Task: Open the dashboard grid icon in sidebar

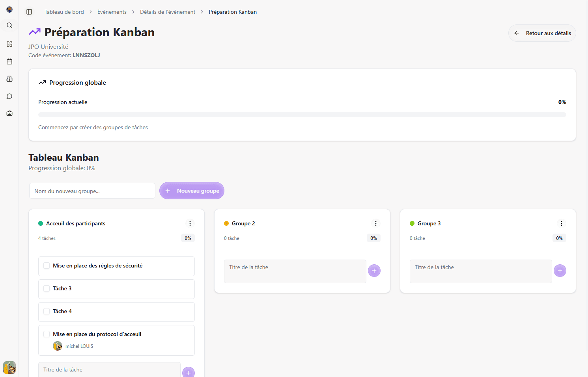Action: click(x=9, y=44)
